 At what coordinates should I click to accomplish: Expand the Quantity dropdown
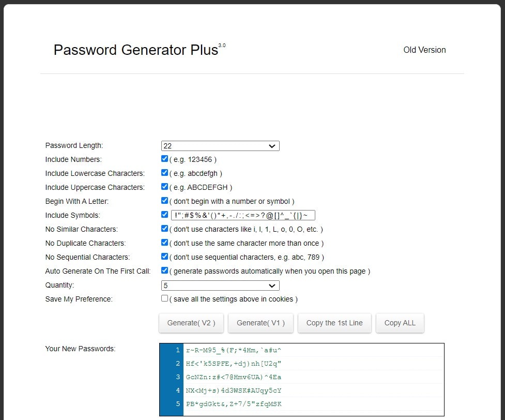pos(220,286)
